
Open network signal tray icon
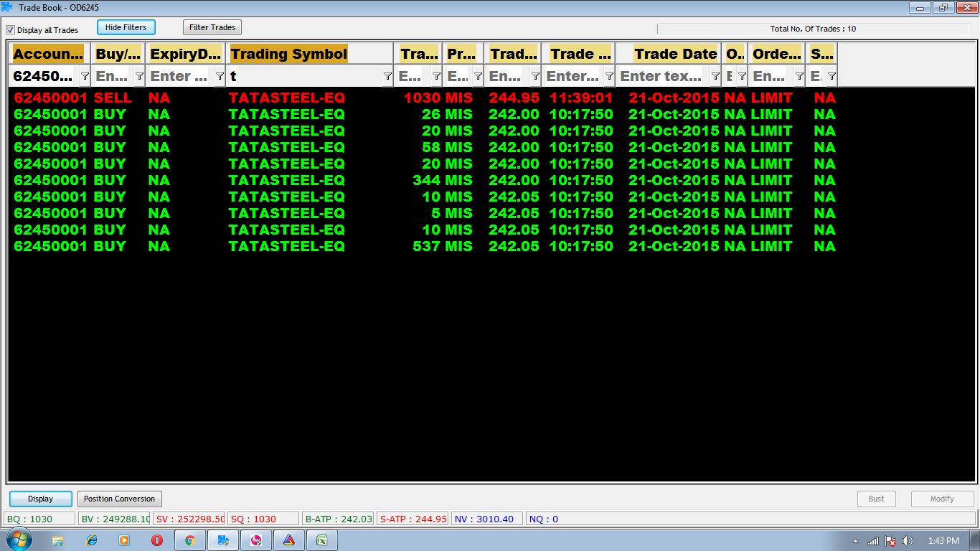pos(873,541)
